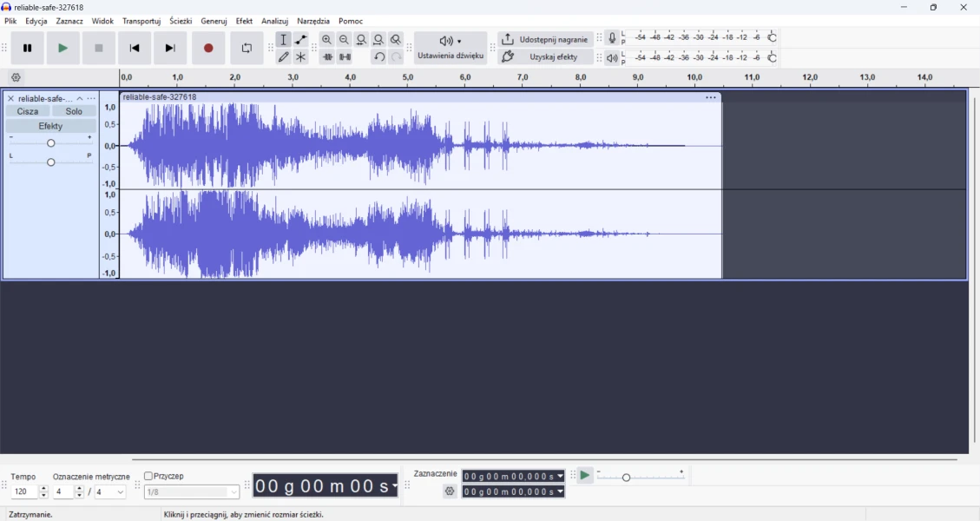Click the Udostępnij nagranie button
The width and height of the screenshot is (980, 521).
[x=546, y=40]
